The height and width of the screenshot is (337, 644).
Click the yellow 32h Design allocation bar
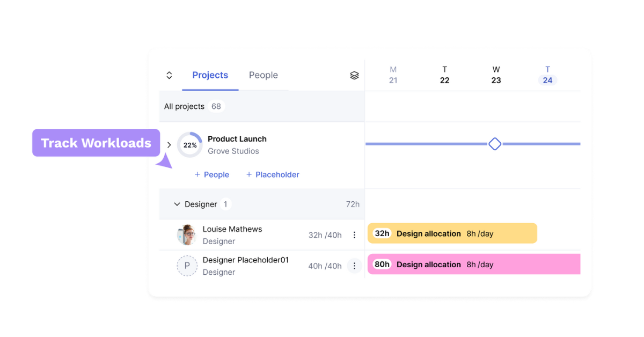point(452,233)
